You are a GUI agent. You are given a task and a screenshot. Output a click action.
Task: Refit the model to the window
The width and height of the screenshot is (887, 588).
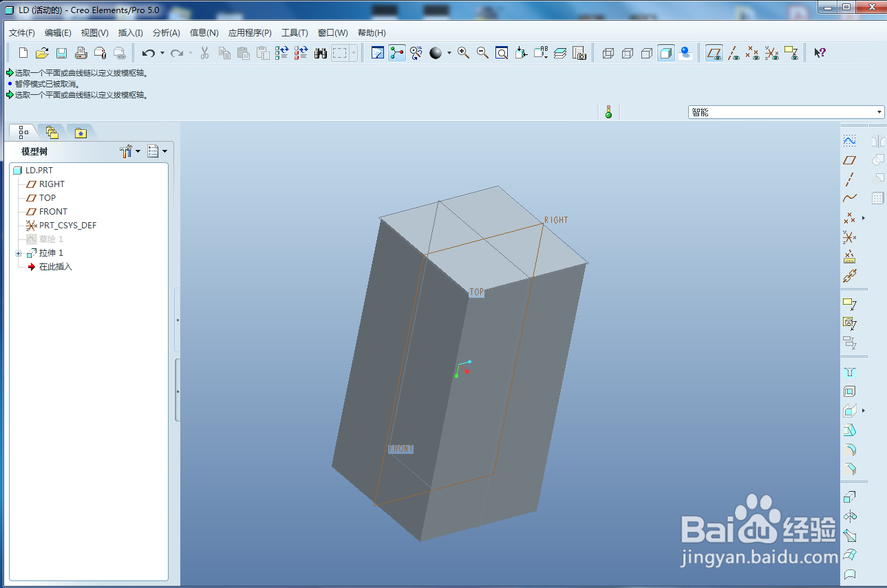502,53
